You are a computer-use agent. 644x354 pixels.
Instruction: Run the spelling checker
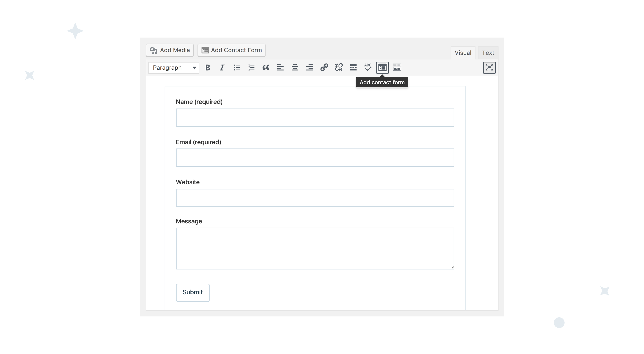[368, 67]
